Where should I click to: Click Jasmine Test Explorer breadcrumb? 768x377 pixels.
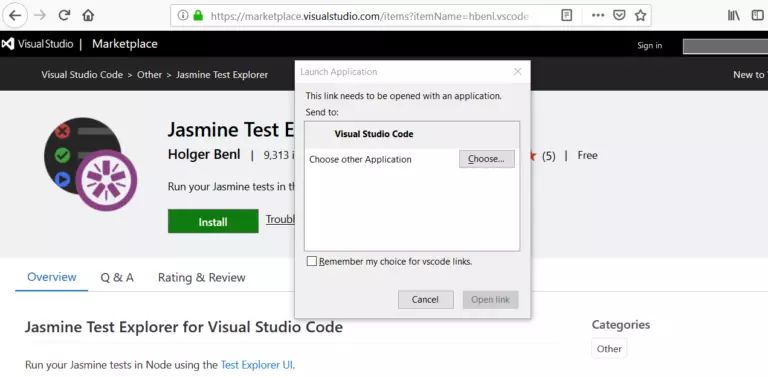(x=222, y=75)
